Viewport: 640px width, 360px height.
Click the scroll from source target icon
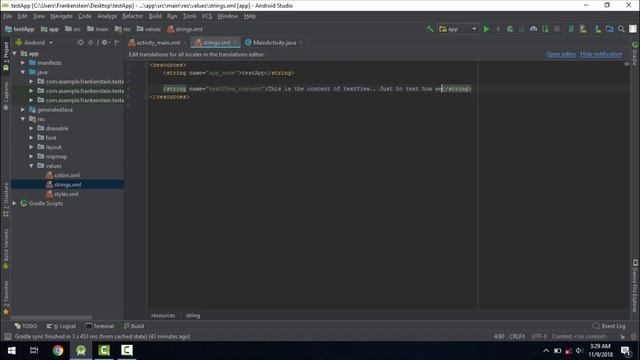tap(80, 42)
